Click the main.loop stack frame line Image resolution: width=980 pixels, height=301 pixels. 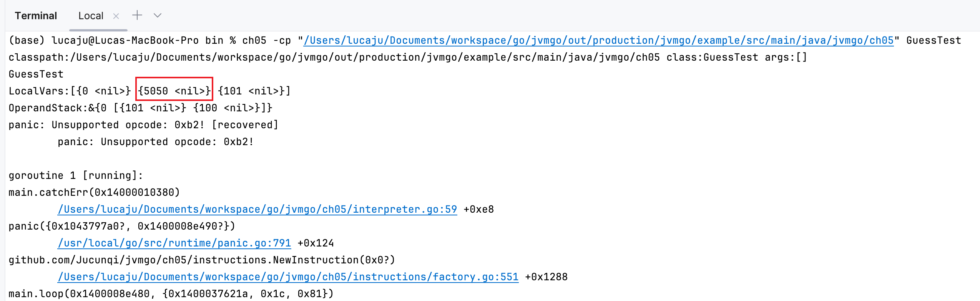[171, 294]
